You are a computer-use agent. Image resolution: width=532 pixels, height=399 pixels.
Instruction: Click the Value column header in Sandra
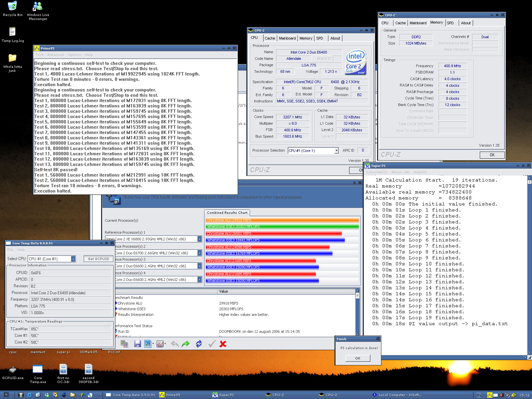coord(286,292)
